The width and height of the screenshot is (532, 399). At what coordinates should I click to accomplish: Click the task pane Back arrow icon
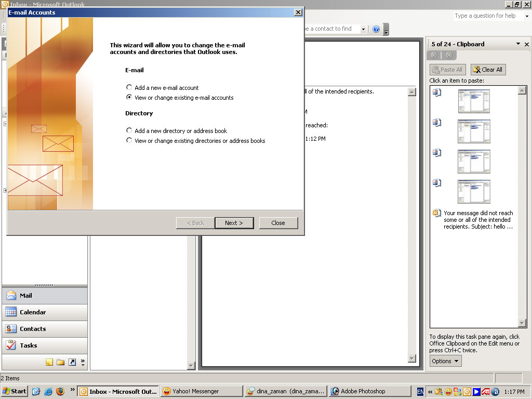tap(434, 55)
